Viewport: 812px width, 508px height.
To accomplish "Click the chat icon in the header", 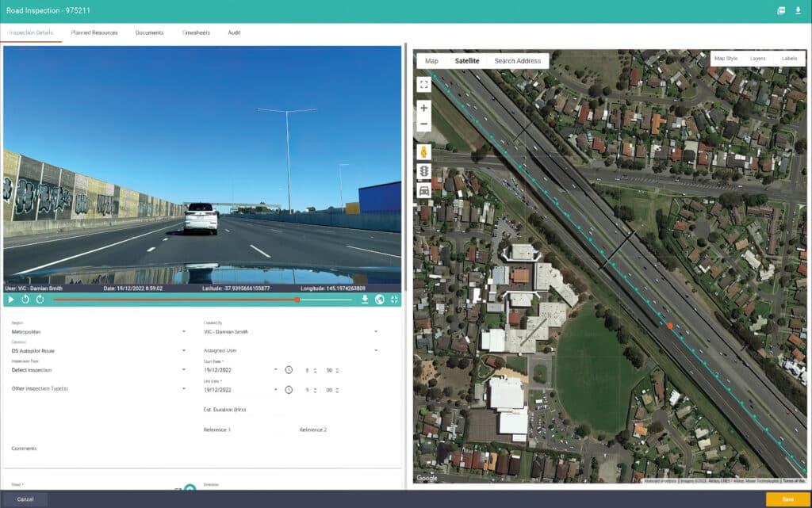I will [x=781, y=11].
